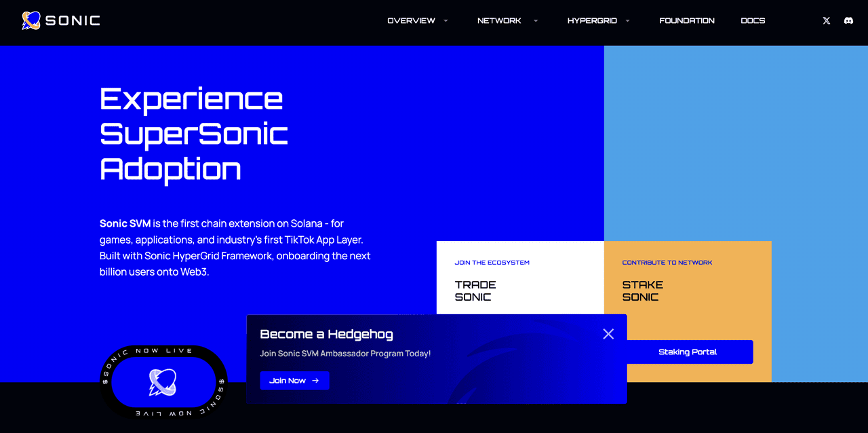868x433 pixels.
Task: Click the bold Sonic SVM text
Action: click(x=125, y=223)
